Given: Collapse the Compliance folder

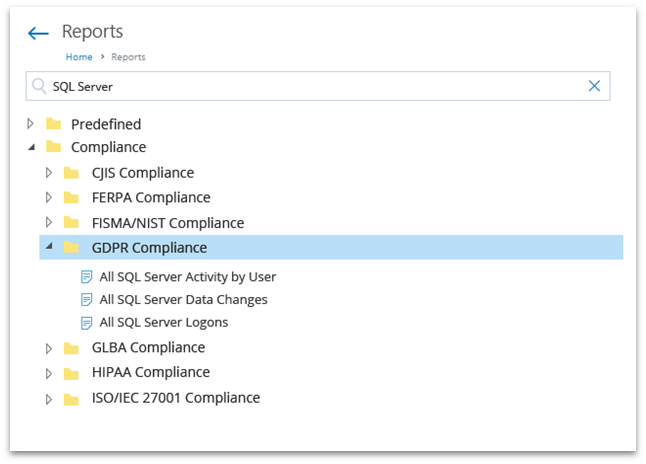Looking at the screenshot, I should click(x=31, y=147).
